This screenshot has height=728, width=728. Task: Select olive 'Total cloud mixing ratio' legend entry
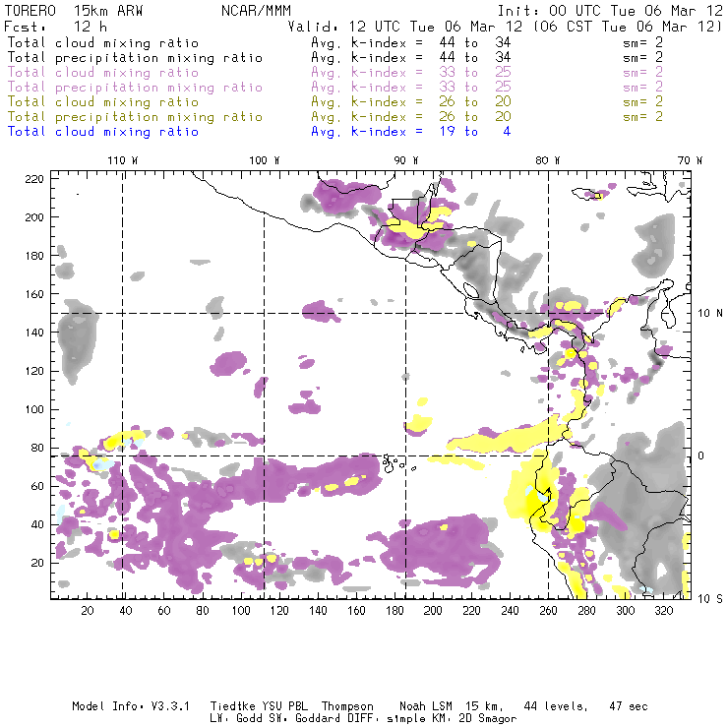pyautogui.click(x=102, y=101)
